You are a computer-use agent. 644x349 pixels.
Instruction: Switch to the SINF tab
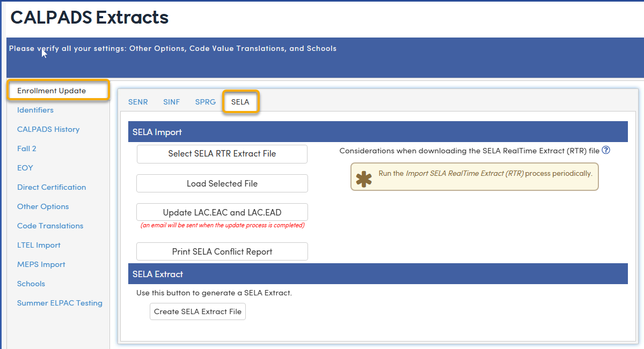[172, 102]
